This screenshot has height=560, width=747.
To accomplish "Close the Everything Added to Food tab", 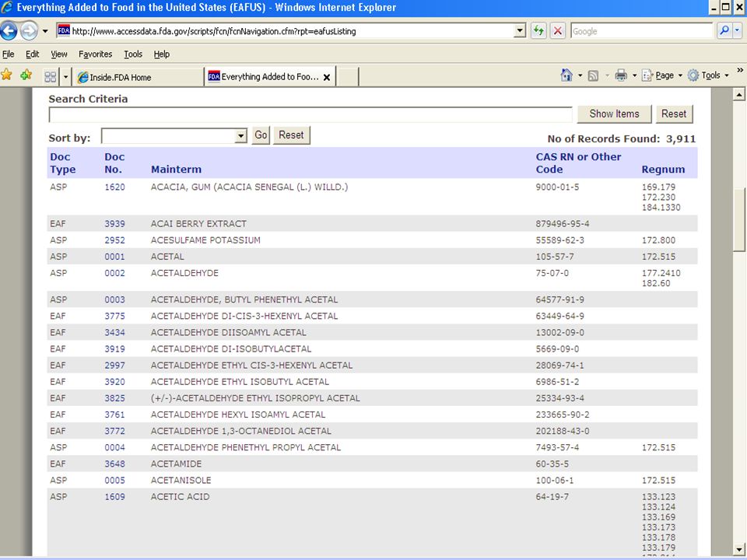I will click(327, 77).
